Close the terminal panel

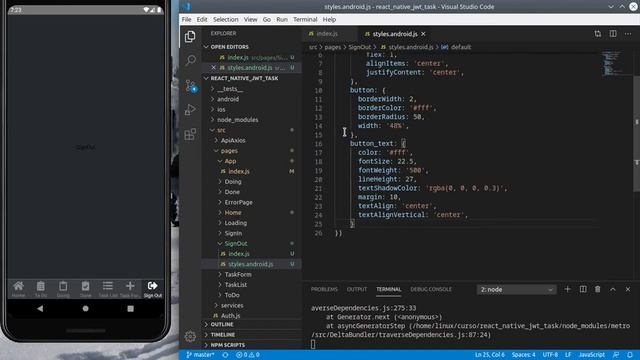coord(628,289)
